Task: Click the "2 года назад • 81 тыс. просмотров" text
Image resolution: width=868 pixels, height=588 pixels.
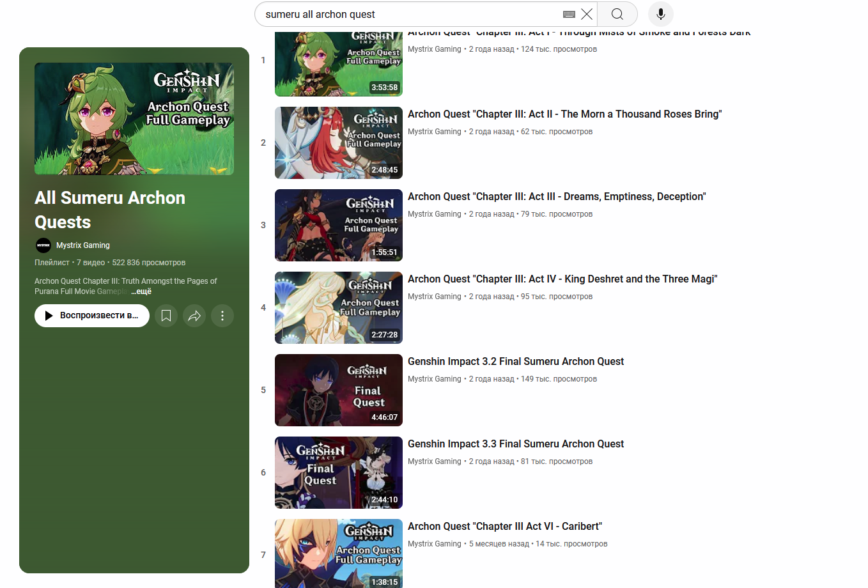Action: point(531,461)
